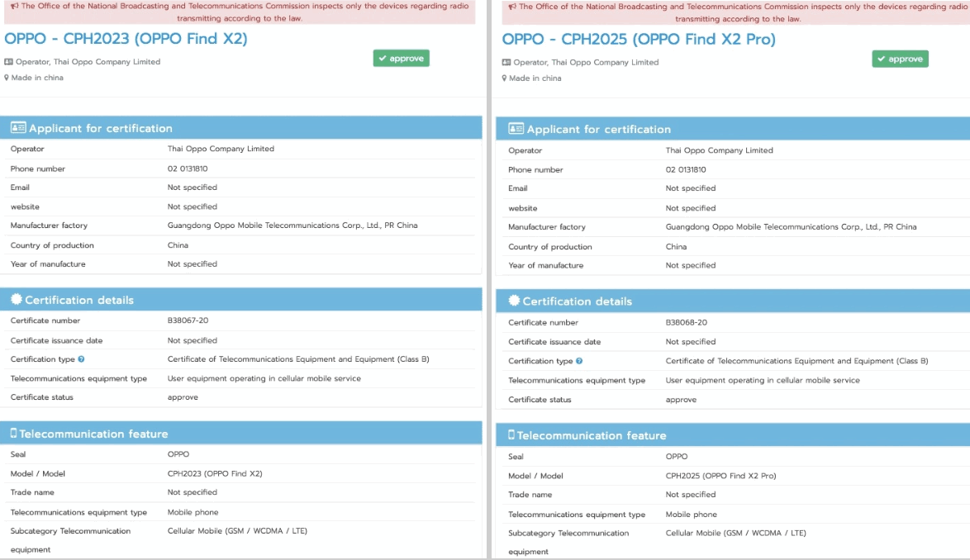Image resolution: width=970 pixels, height=560 pixels.
Task: Click left Certificate of Telecommunications Equipment (Class B) value
Action: tap(298, 359)
